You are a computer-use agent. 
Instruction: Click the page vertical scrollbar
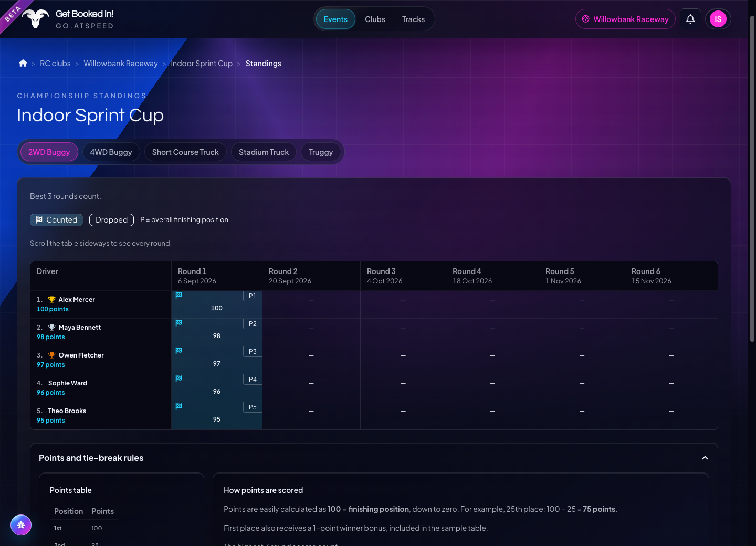click(x=752, y=178)
